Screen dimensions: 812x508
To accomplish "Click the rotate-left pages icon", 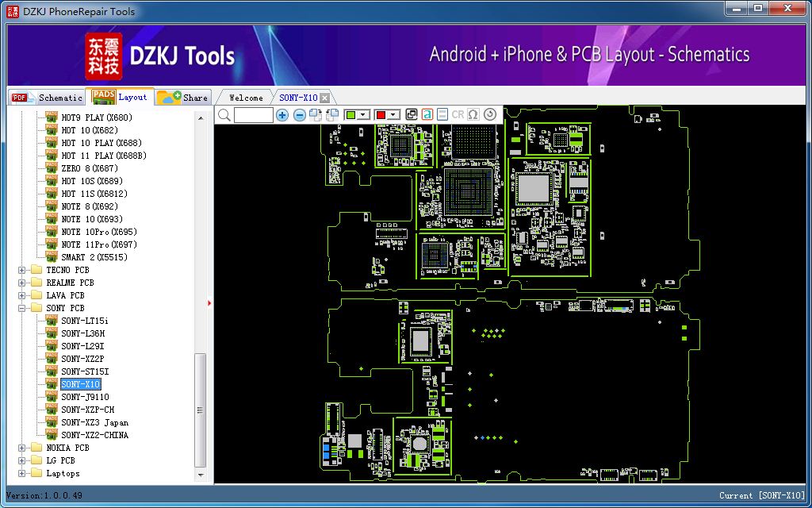I will (x=332, y=114).
